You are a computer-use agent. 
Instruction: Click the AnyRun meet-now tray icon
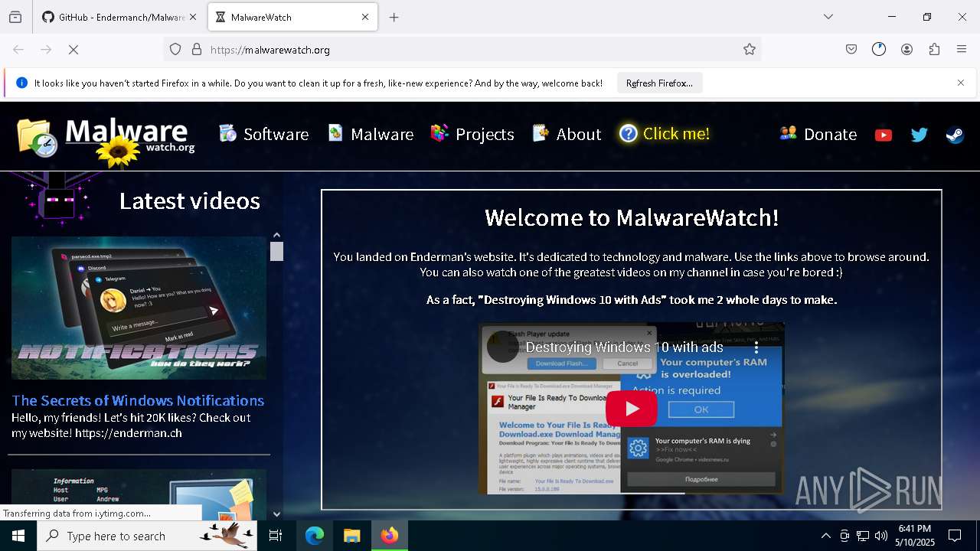[x=844, y=536]
